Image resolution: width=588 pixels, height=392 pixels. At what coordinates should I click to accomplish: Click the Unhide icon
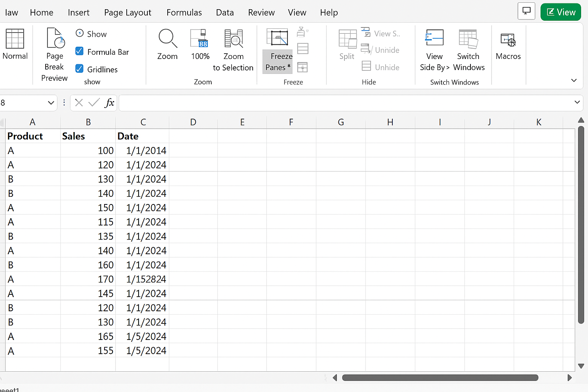366,66
